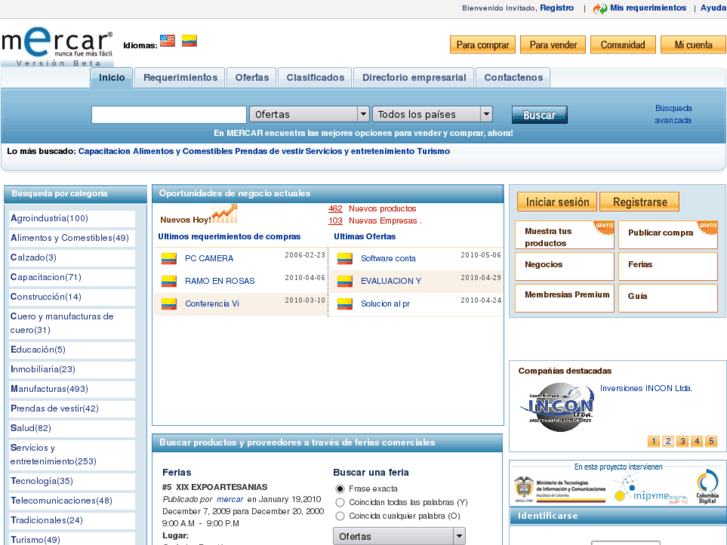Open the Contactenos tab
Screen dimensions: 727x545
pyautogui.click(x=513, y=78)
